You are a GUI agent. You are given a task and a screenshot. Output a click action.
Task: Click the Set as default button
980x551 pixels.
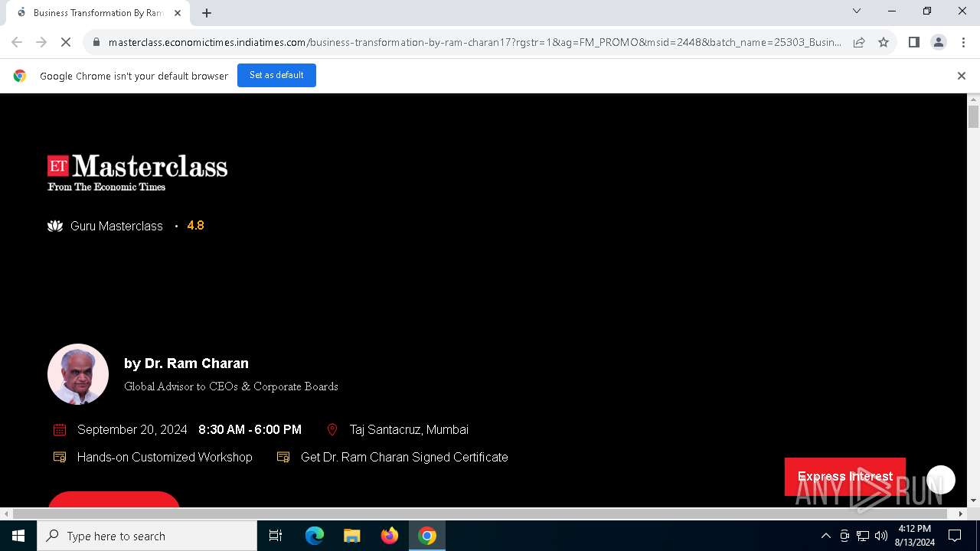276,75
